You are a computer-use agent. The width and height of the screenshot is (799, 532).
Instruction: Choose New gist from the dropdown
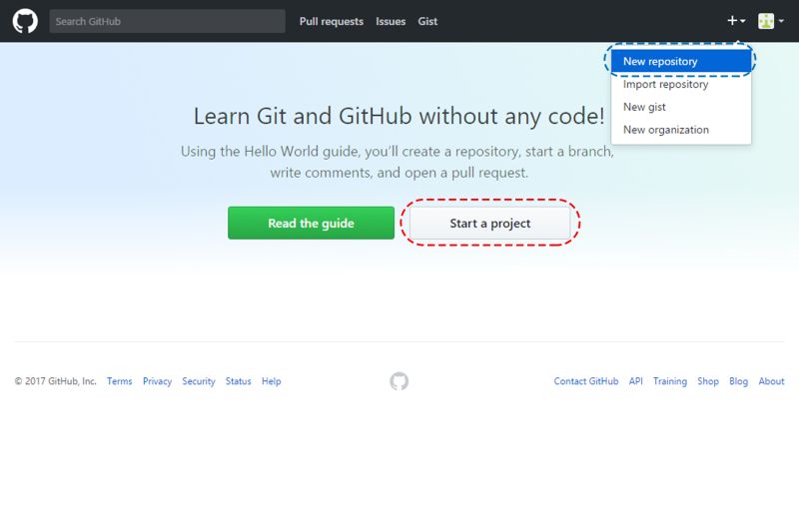(x=681, y=107)
